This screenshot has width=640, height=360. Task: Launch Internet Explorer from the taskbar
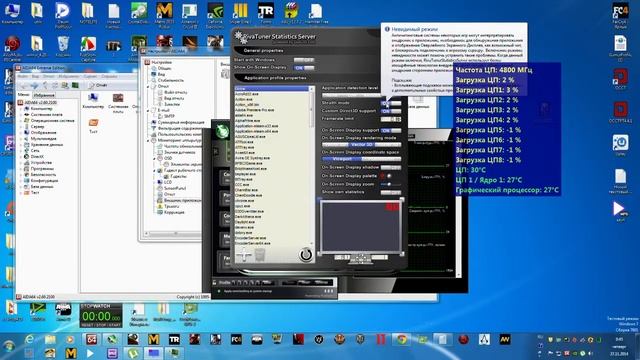click(29, 339)
